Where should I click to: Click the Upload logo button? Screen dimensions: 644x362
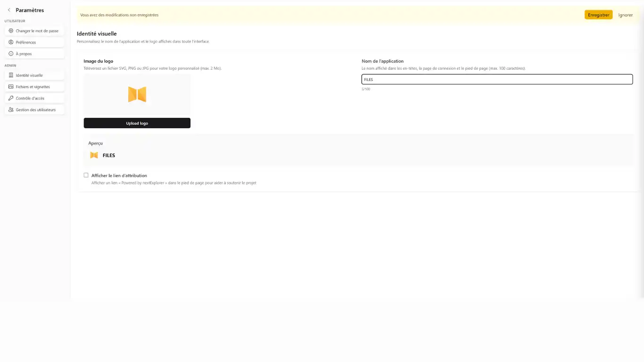[137, 123]
